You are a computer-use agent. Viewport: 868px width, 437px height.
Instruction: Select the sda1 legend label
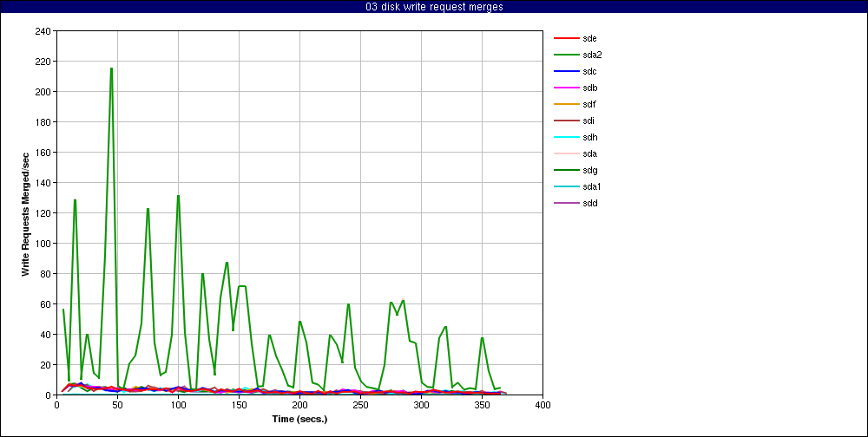click(592, 187)
